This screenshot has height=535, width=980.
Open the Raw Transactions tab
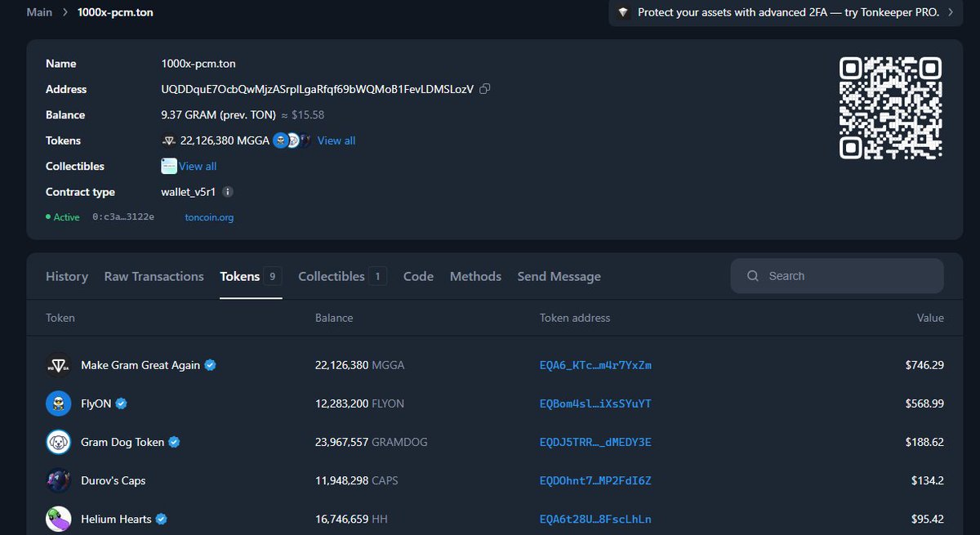pyautogui.click(x=154, y=277)
